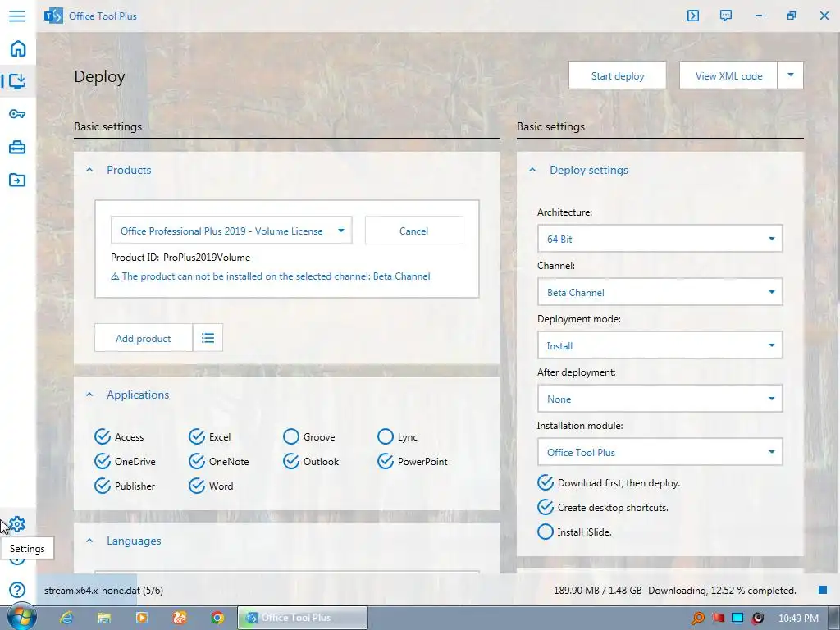Go to the Home page icon
The image size is (840, 630).
(18, 48)
